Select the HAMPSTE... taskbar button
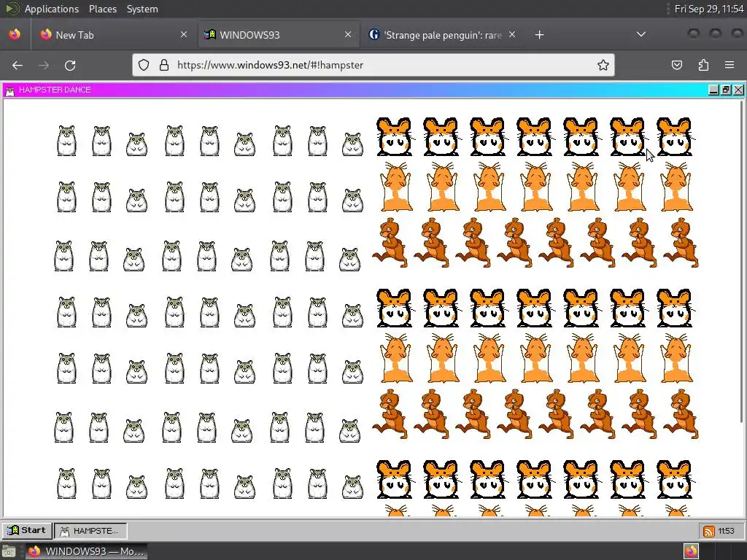Screen dimensions: 747x560 [90, 531]
